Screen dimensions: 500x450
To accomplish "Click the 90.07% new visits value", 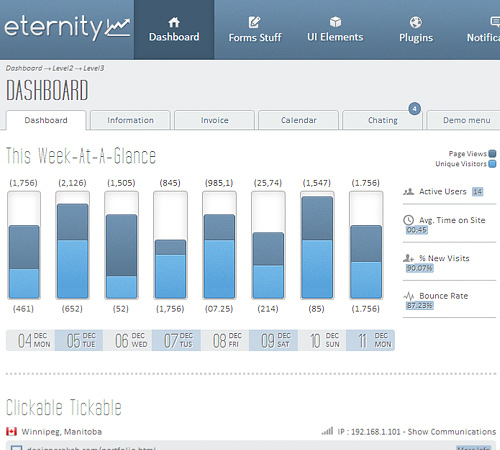I will click(x=420, y=268).
